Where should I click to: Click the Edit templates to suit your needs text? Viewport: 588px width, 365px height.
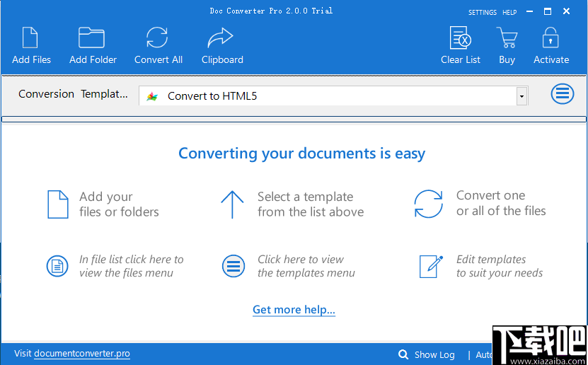(x=499, y=266)
